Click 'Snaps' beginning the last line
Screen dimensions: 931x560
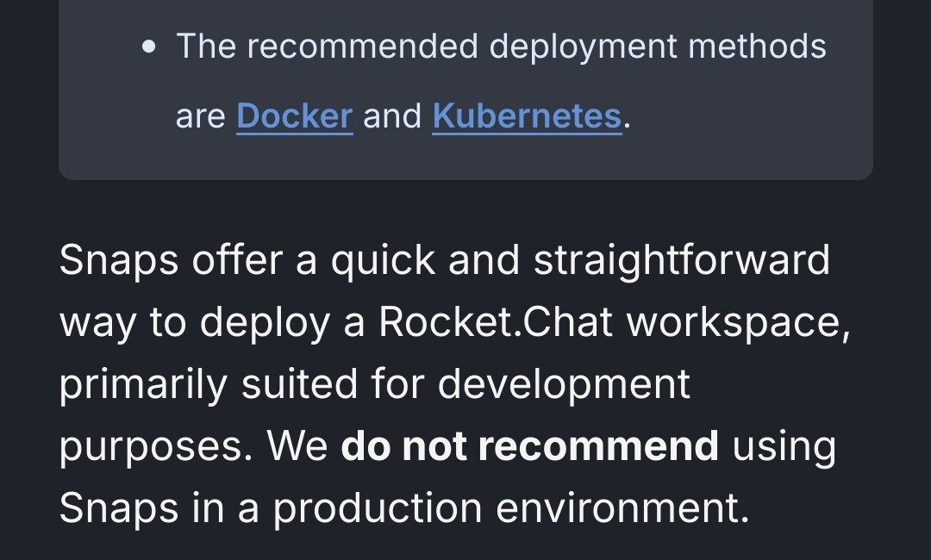coord(119,509)
